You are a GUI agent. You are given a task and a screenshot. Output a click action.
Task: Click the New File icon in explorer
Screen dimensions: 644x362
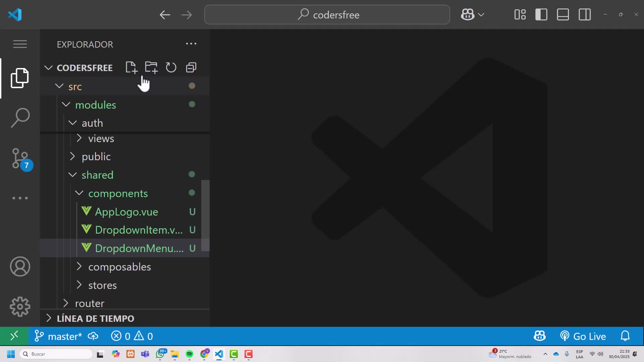(x=131, y=67)
